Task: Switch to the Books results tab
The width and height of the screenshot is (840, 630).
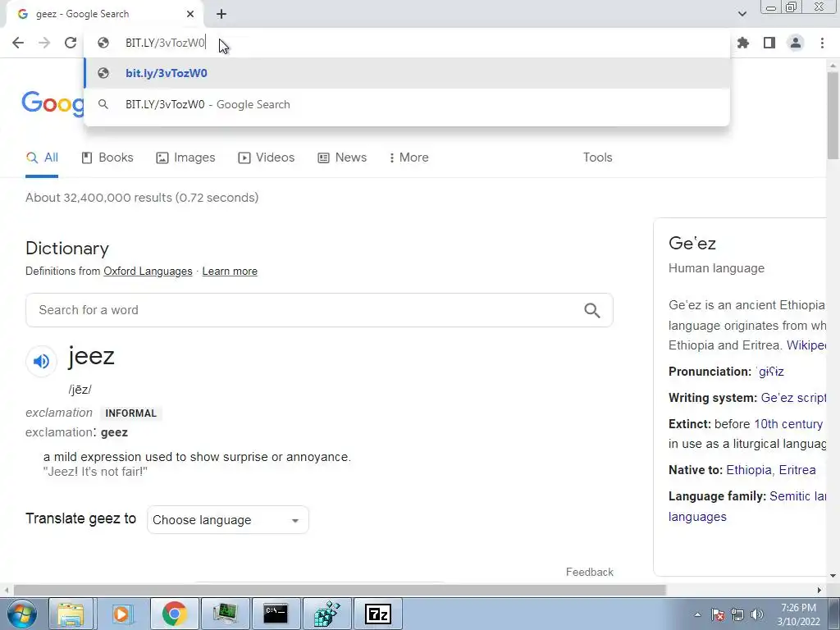Action: click(x=107, y=157)
